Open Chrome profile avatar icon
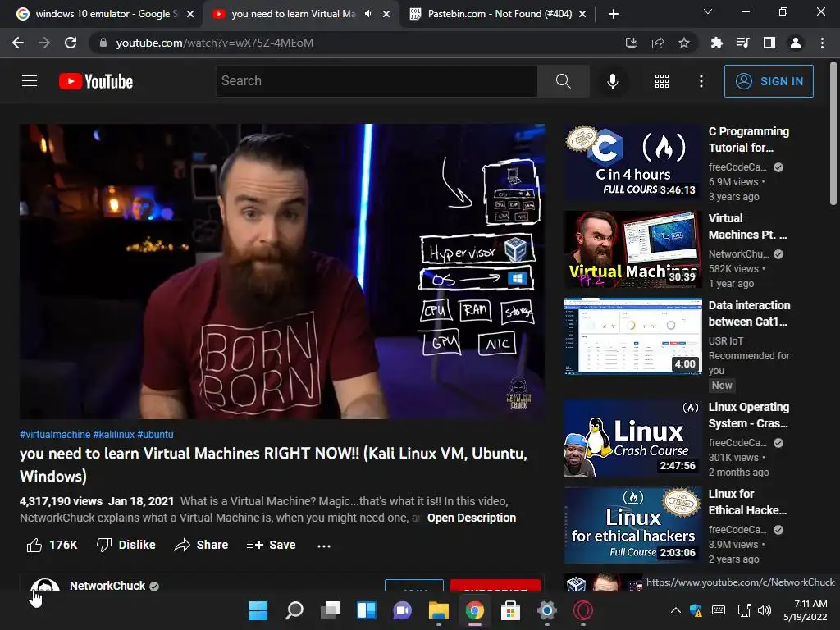The height and width of the screenshot is (630, 840). (x=796, y=43)
